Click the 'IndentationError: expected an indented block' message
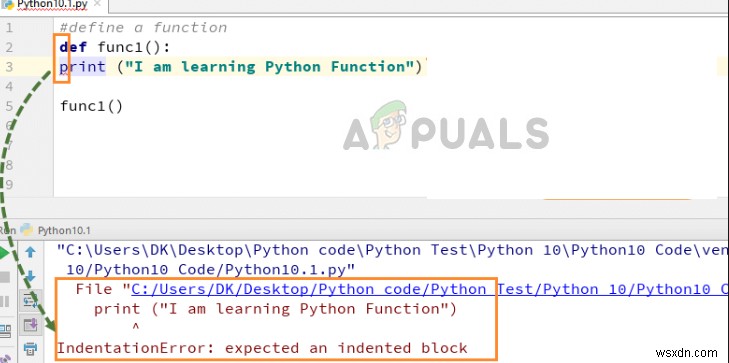729x363 pixels. click(x=262, y=348)
